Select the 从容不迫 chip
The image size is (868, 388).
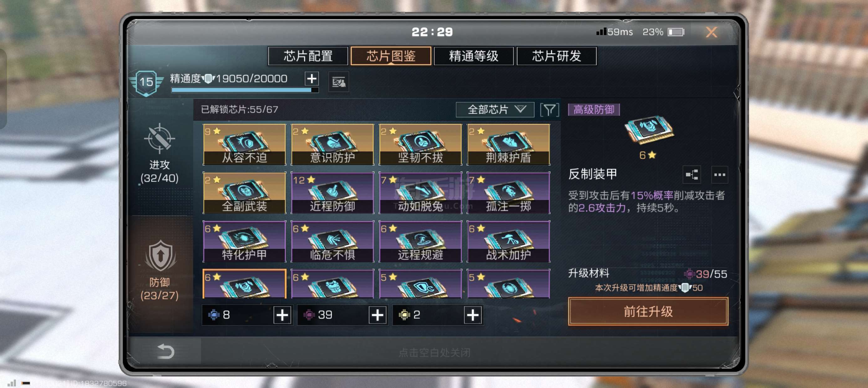coord(244,145)
